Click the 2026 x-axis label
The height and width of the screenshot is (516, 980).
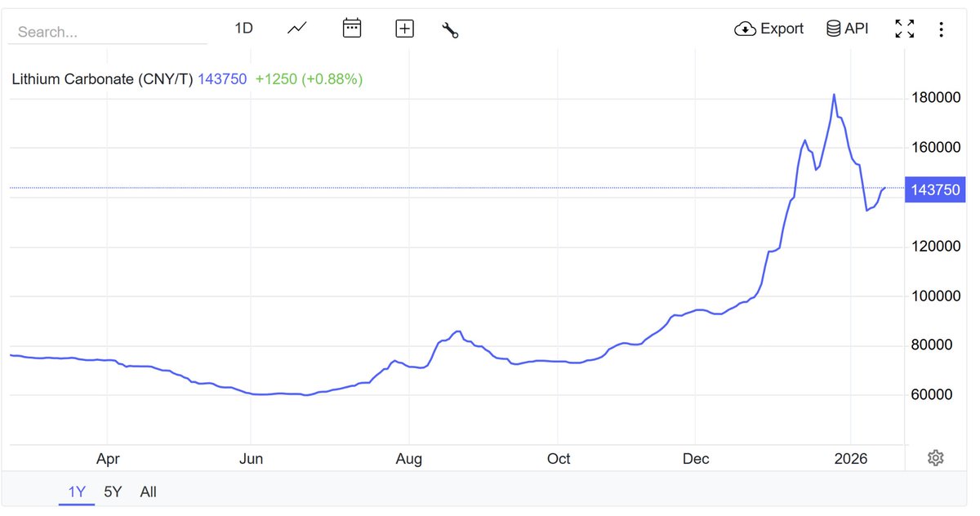(851, 459)
